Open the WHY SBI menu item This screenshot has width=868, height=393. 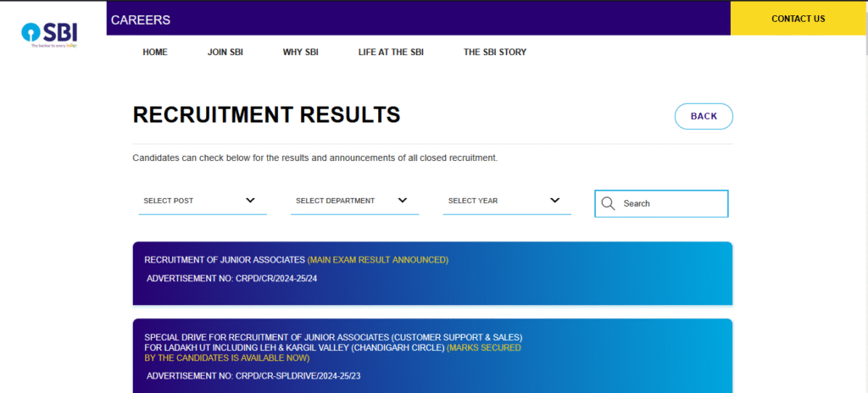pos(301,52)
